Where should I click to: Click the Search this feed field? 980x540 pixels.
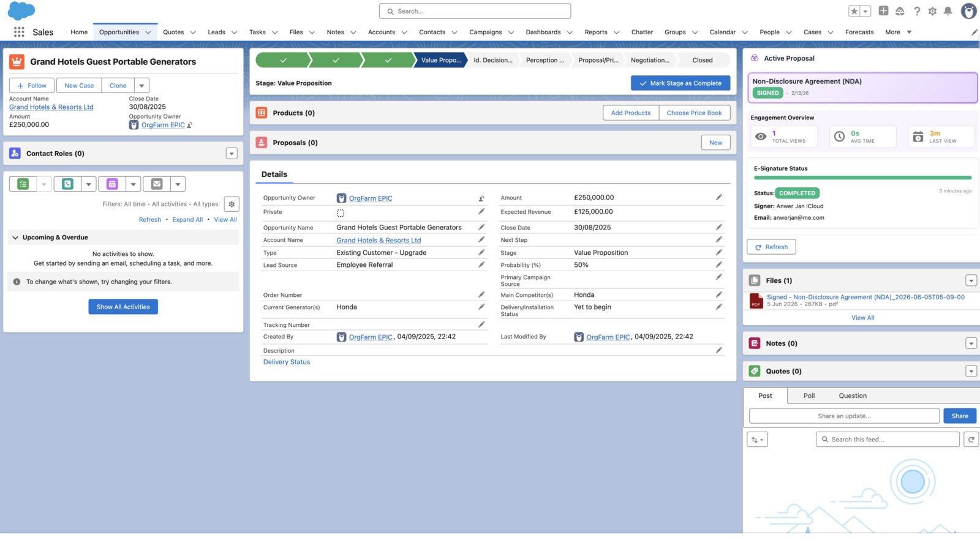coord(888,440)
